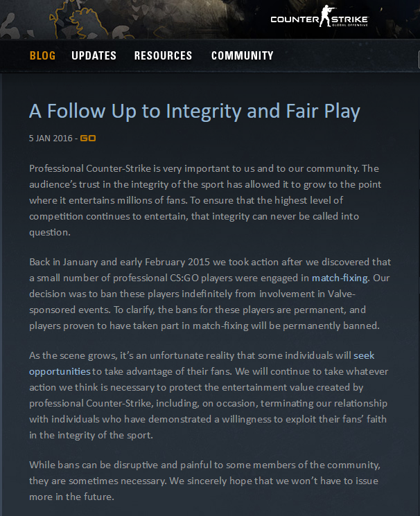
Task: Click the yellow outline artwork in the header banner
Action: 79,20
